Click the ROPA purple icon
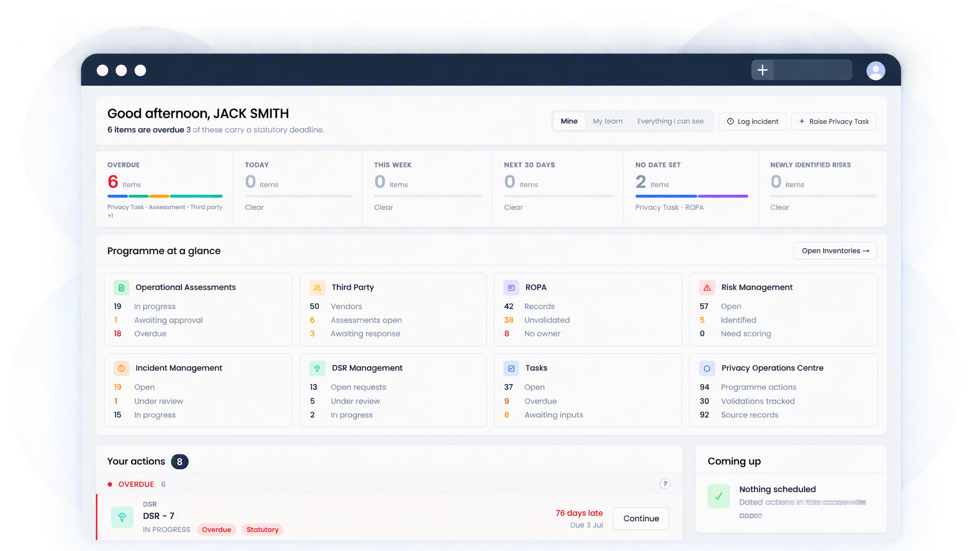Screen dimensions: 980x551 point(511,287)
